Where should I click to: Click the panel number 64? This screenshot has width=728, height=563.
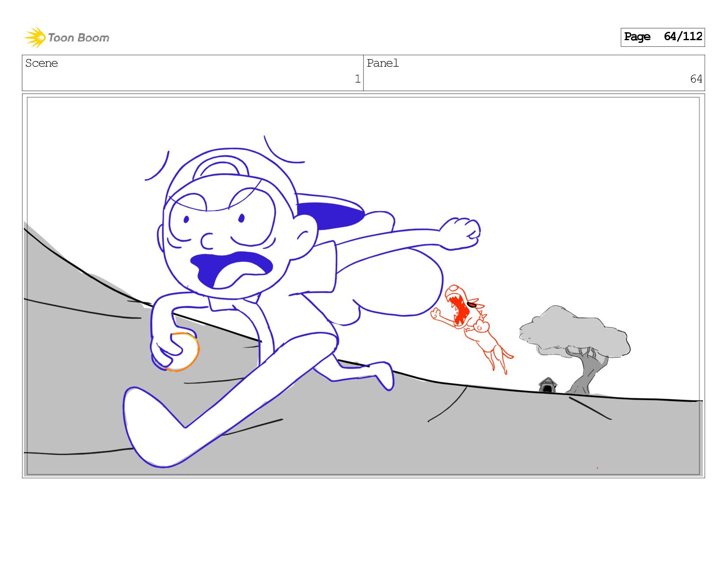tap(696, 79)
